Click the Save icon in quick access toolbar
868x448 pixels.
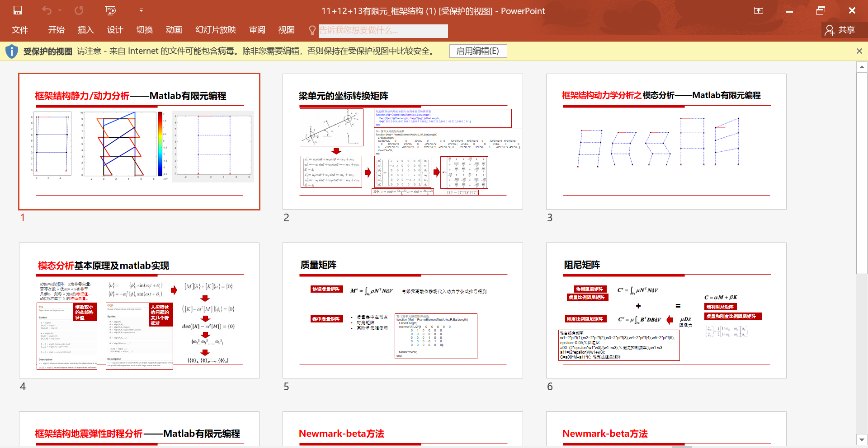pyautogui.click(x=18, y=10)
